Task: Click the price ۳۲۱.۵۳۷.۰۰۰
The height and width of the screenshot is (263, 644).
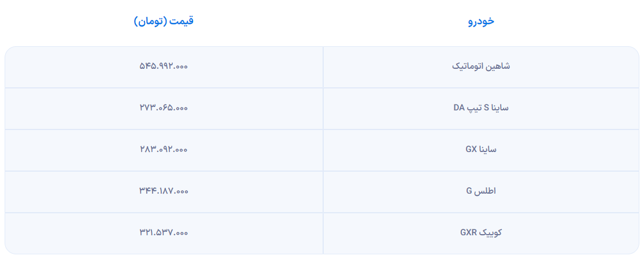Action: click(x=164, y=232)
